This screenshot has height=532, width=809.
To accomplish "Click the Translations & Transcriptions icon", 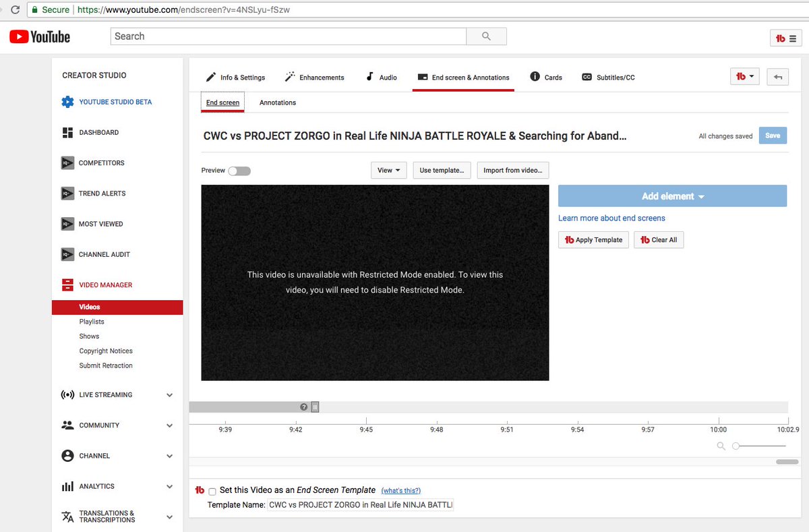I will pos(67,516).
